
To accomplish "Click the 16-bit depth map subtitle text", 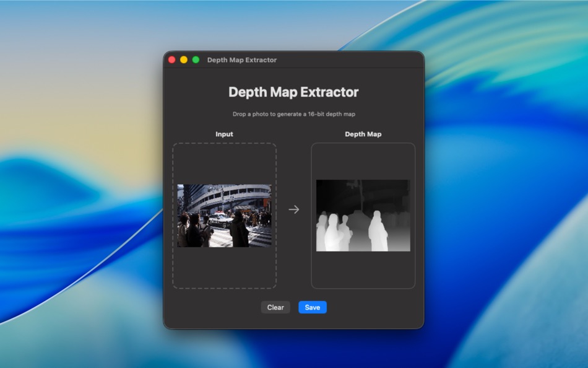I will (293, 114).
